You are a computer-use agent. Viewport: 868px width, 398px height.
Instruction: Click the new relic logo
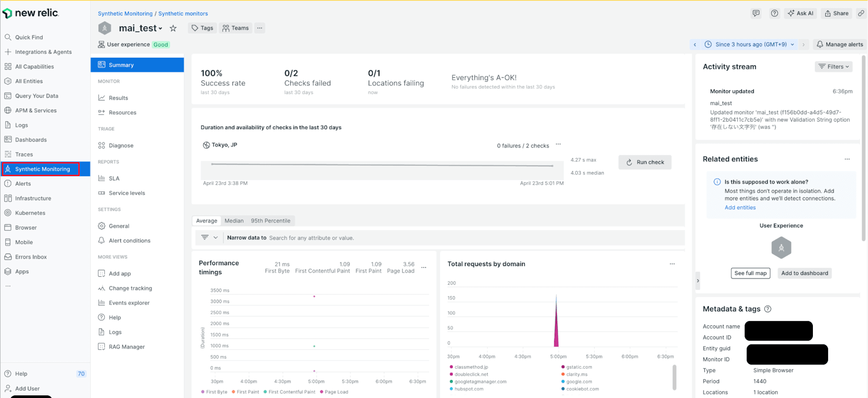30,13
